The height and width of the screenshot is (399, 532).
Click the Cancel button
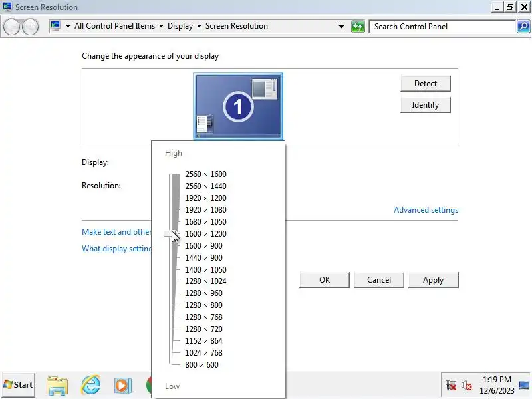click(379, 280)
